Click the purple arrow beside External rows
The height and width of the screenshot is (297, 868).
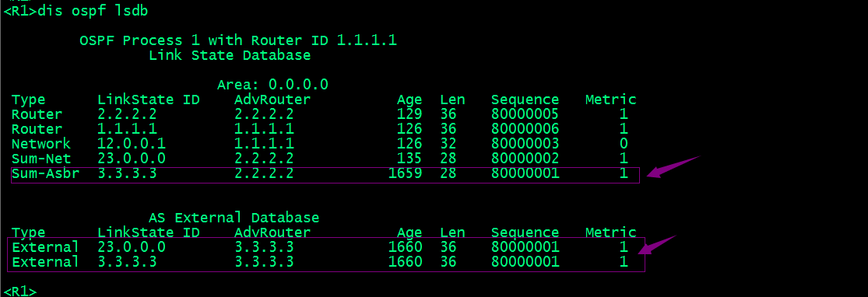click(x=658, y=244)
